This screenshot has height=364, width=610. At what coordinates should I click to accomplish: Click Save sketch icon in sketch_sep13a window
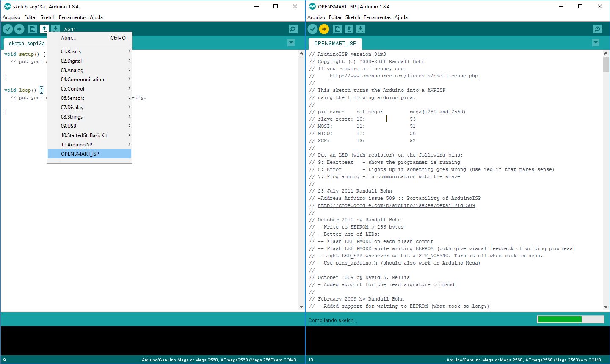pos(55,29)
